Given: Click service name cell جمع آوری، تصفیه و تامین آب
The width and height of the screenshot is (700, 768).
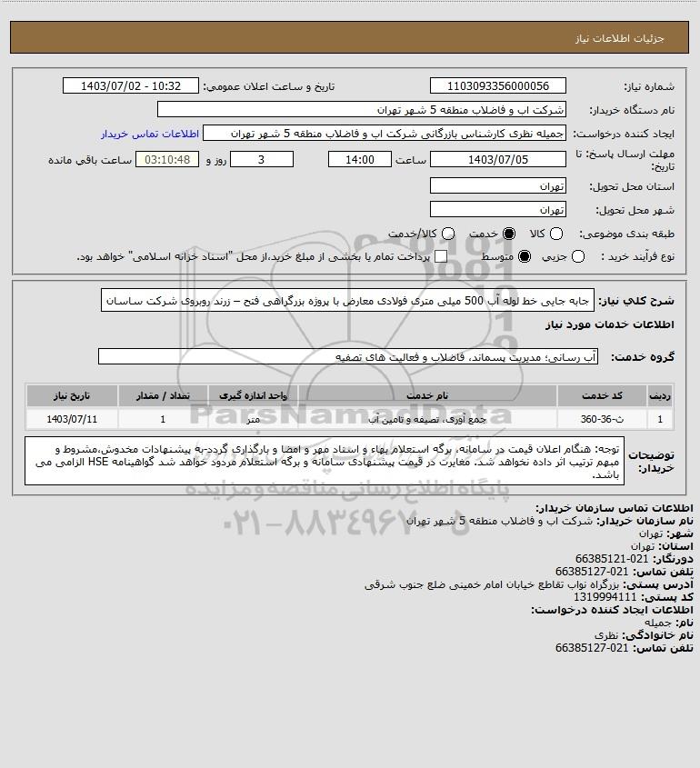Looking at the screenshot, I should [x=427, y=419].
